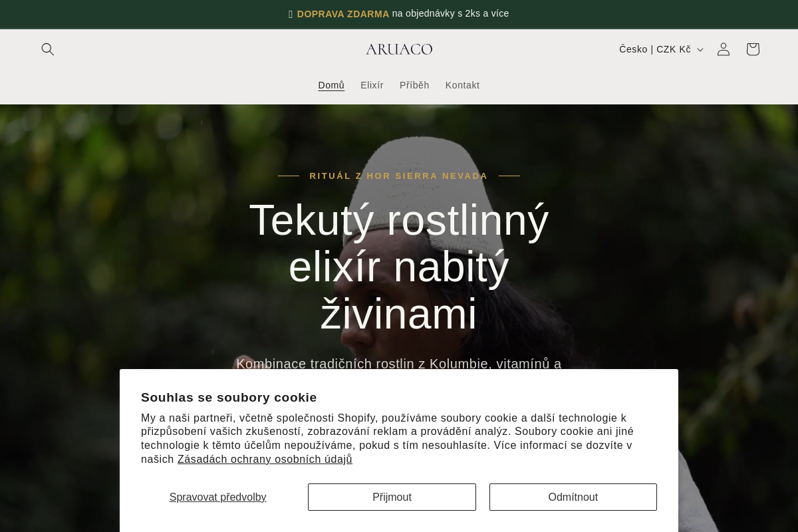Click the DOPRAVA ZDARMA announcement text
The height and width of the screenshot is (532, 798).
[x=343, y=13]
